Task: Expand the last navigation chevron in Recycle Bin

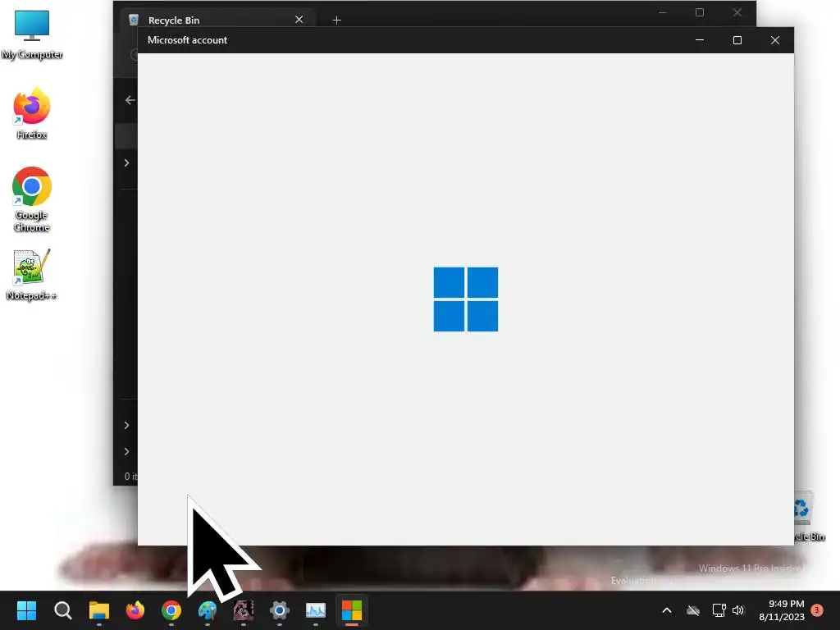Action: pyautogui.click(x=127, y=452)
